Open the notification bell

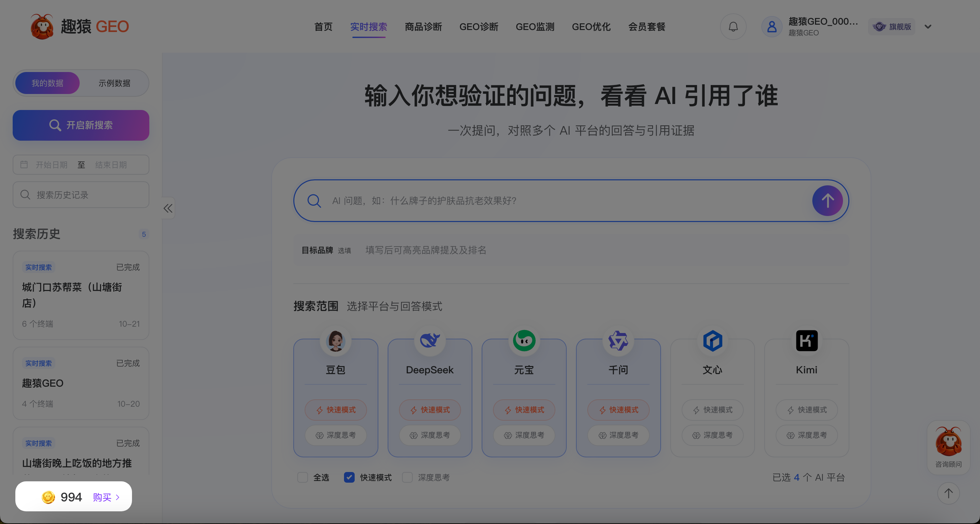coord(733,27)
